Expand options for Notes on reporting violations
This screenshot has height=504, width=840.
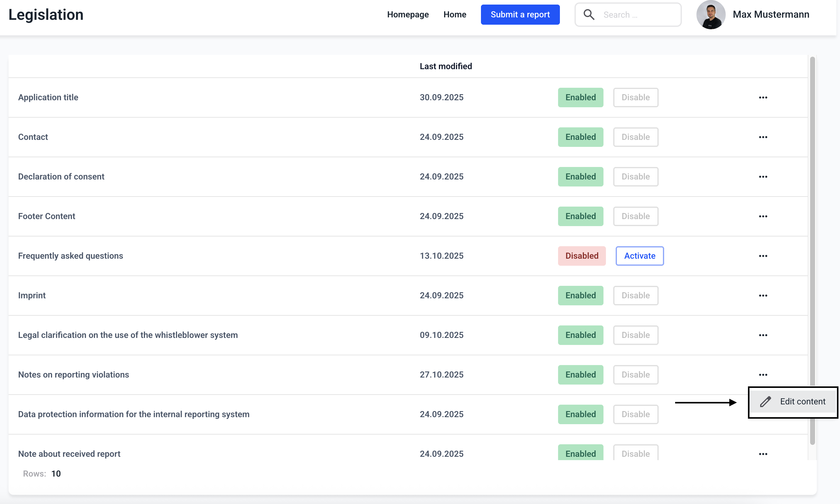(763, 375)
